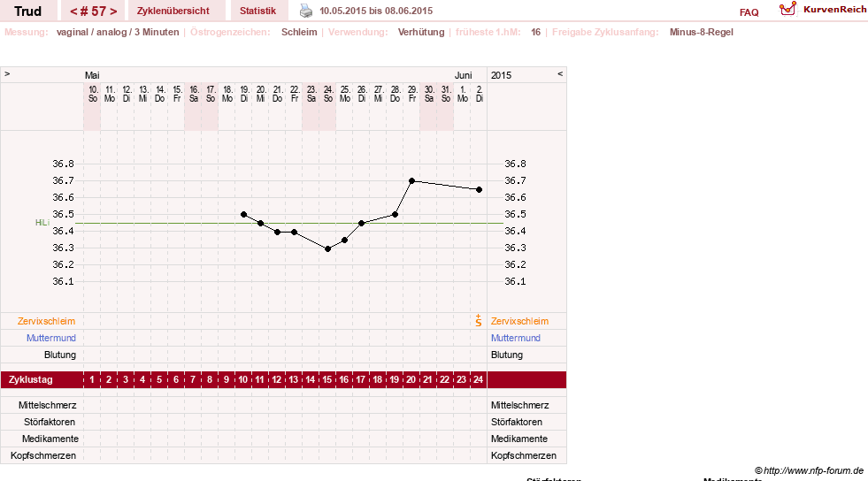The height and width of the screenshot is (481, 868).
Task: Click the date range 10.05.2015 bis 08.06.2015
Action: pos(376,11)
